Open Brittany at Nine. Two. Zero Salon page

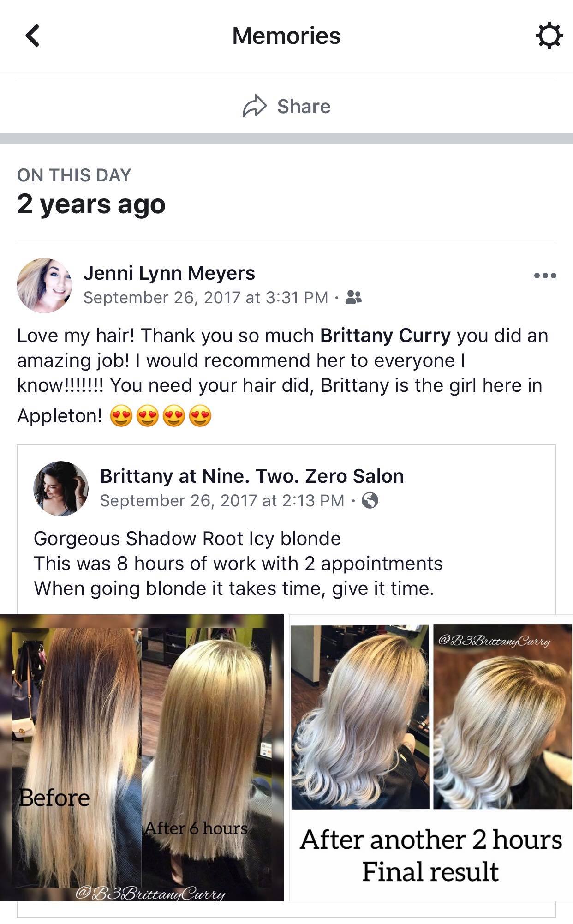tap(252, 476)
